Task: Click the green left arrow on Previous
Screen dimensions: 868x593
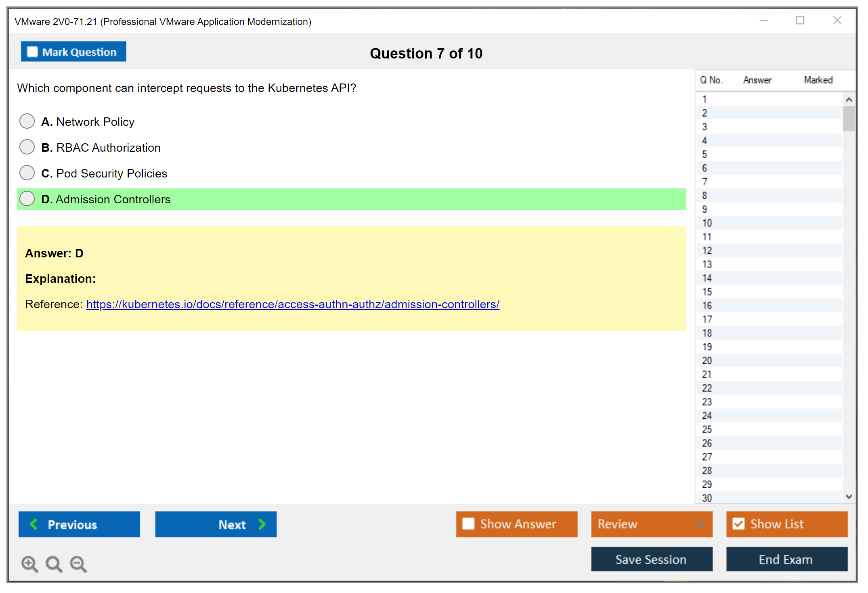Action: [34, 524]
